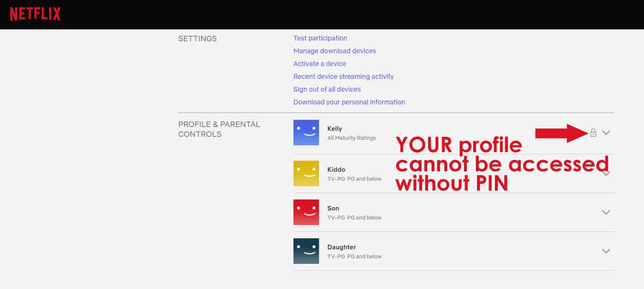Select the Kiddo profile name
Image resolution: width=644 pixels, height=289 pixels.
point(335,170)
